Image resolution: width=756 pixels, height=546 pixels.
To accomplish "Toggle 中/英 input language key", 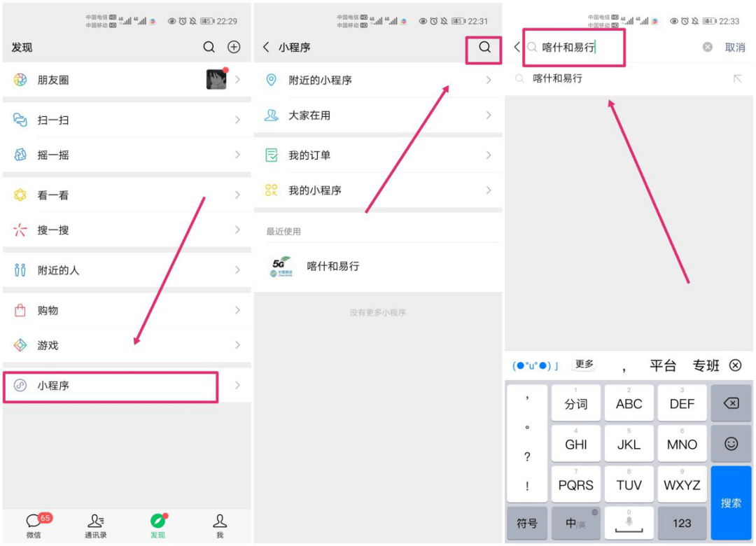I will point(575,523).
